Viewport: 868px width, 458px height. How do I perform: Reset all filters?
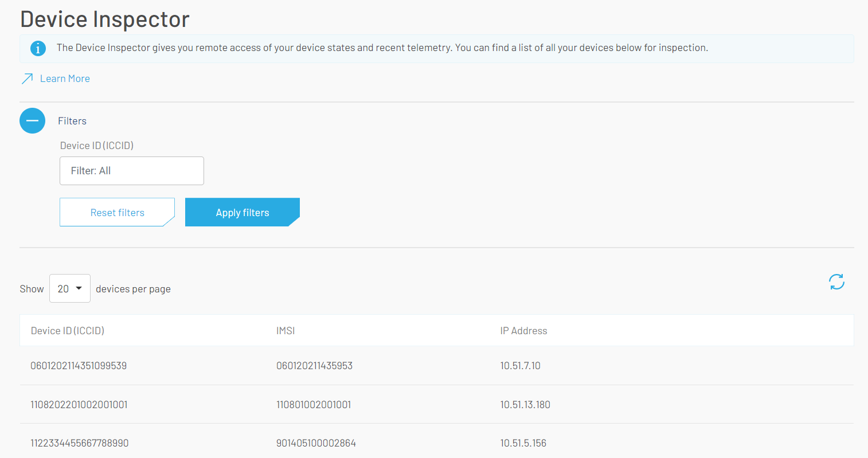click(117, 212)
